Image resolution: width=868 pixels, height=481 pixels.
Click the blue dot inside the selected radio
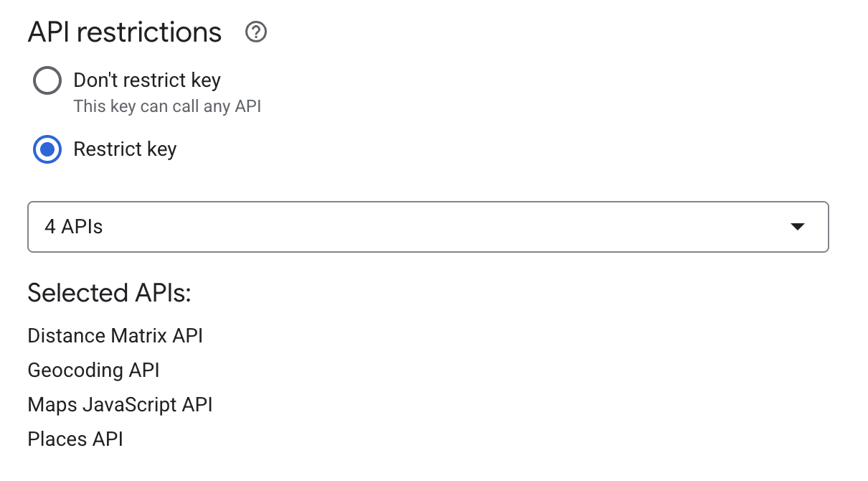[x=47, y=149]
